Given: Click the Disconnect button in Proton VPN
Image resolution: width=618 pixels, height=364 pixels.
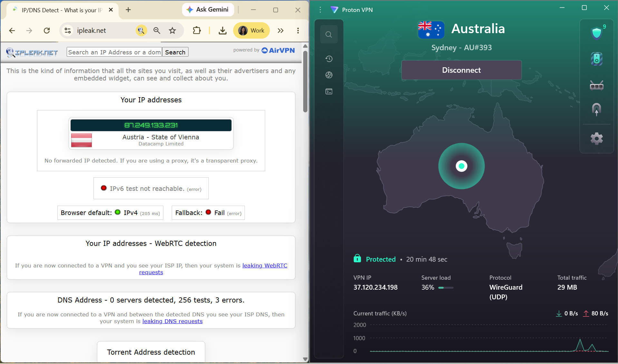Looking at the screenshot, I should (x=461, y=70).
